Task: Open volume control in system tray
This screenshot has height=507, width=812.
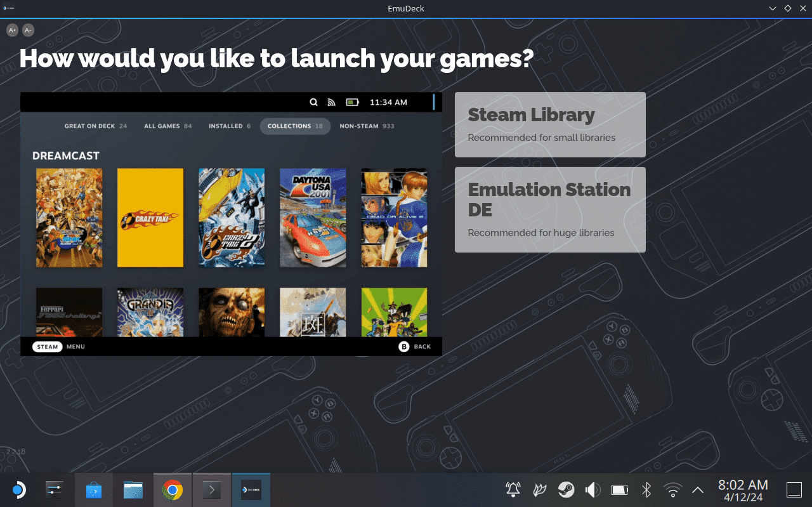Action: point(593,490)
